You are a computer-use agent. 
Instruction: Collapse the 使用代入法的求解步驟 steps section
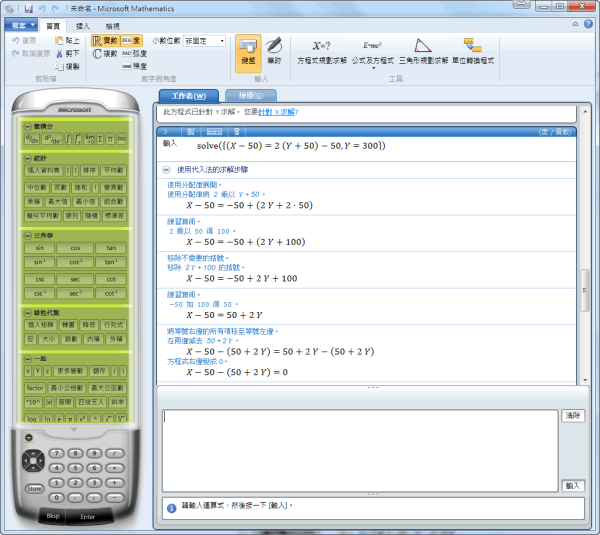pos(166,171)
